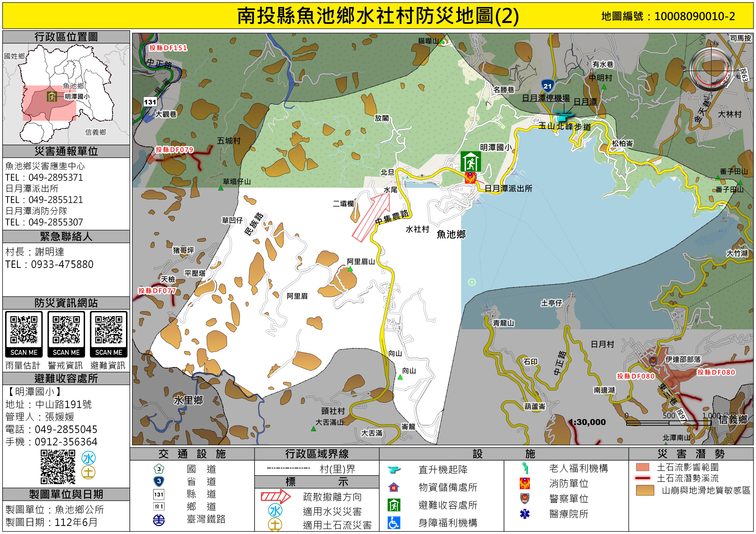Click the medical star icon in the legend
Viewport: 756px width, 534px height.
pos(525,514)
